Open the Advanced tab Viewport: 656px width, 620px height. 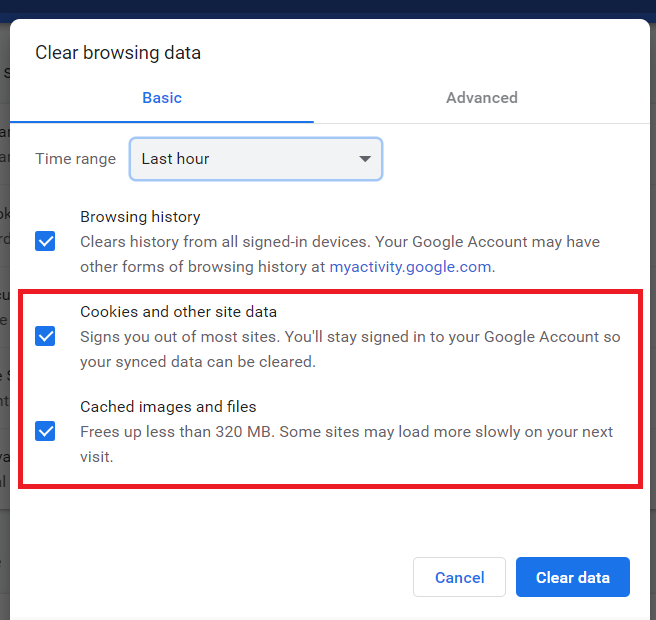click(482, 98)
